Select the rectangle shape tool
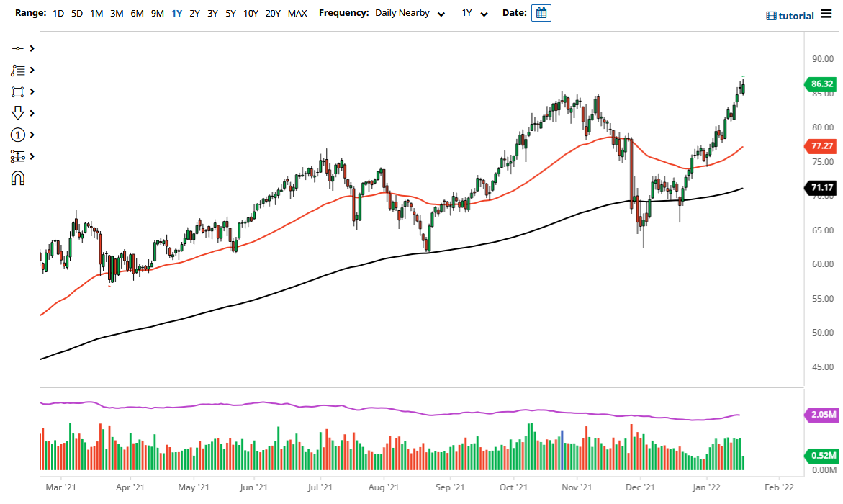The width and height of the screenshot is (843, 504). point(19,91)
